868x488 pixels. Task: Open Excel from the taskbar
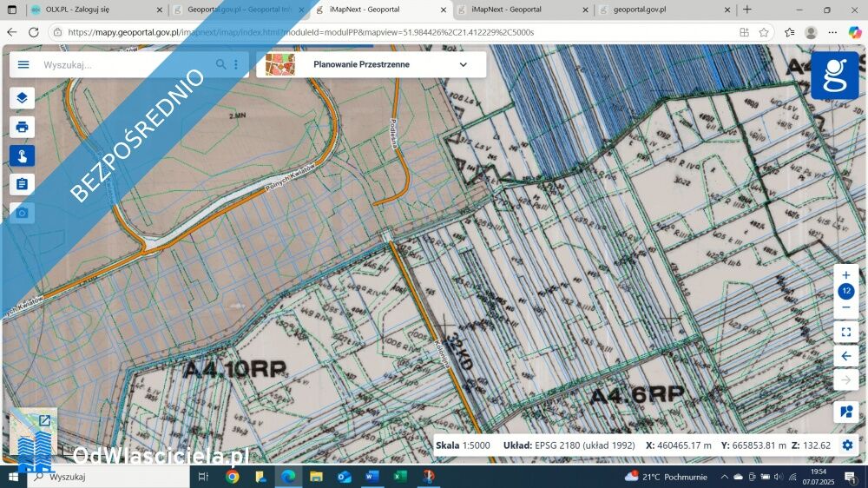coord(400,477)
